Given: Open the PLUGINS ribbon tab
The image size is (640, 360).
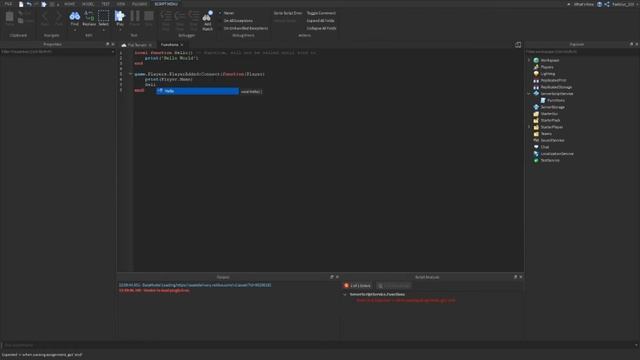Looking at the screenshot, I should [x=140, y=4].
